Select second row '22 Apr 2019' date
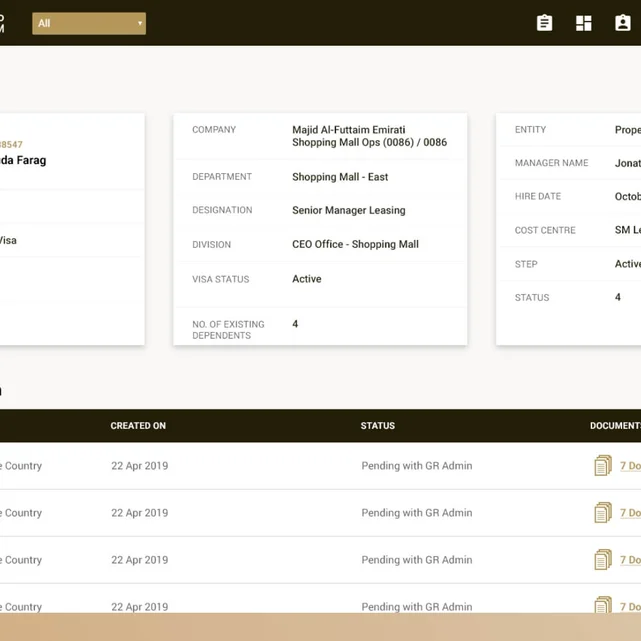The height and width of the screenshot is (641, 641). (x=139, y=513)
